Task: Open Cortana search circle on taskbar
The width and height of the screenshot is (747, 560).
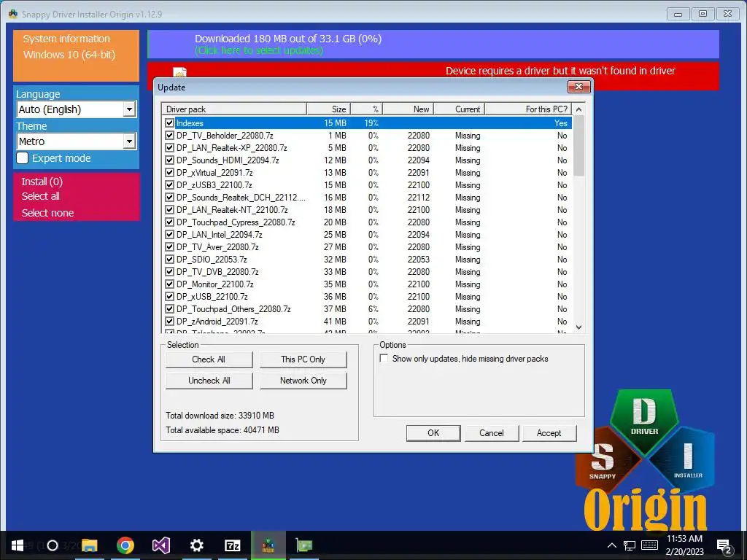Action: click(53, 545)
